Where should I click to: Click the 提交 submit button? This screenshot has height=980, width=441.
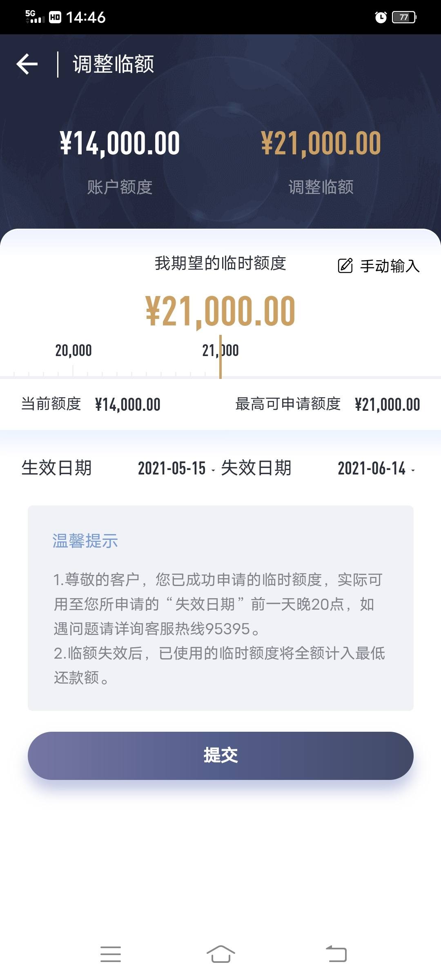click(x=220, y=755)
